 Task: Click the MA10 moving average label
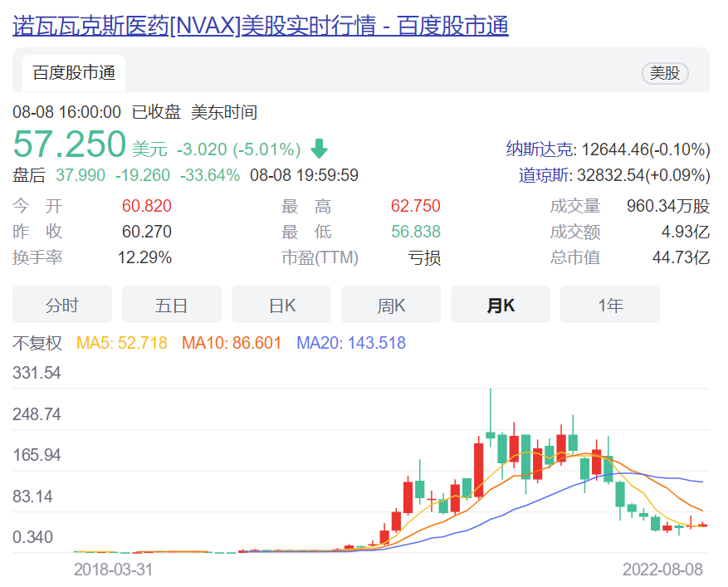point(232,343)
